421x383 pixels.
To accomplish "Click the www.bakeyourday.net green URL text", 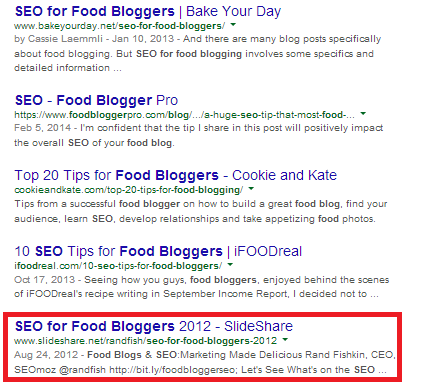I will (x=120, y=26).
